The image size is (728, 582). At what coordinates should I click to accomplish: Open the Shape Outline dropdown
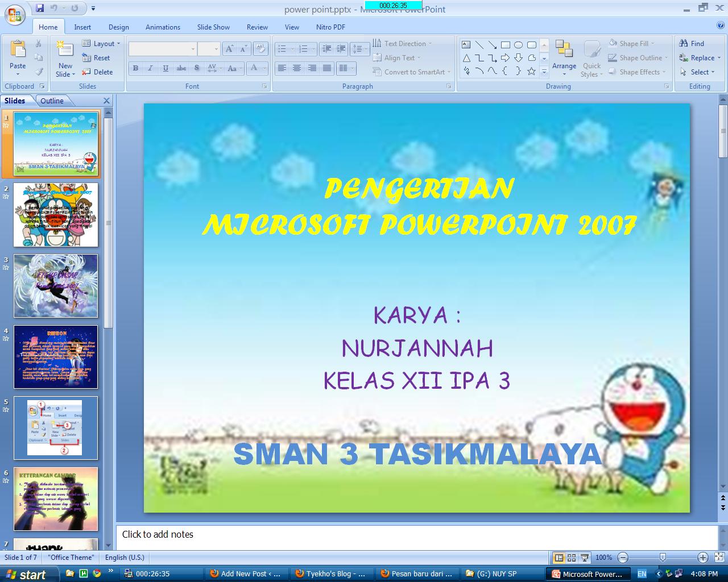pyautogui.click(x=639, y=58)
